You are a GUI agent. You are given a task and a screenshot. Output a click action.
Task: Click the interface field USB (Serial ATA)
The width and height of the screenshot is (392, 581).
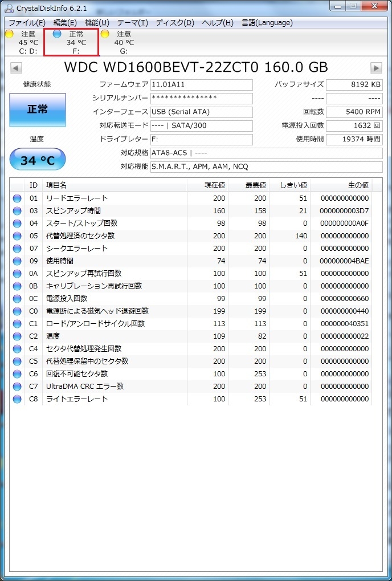(201, 112)
